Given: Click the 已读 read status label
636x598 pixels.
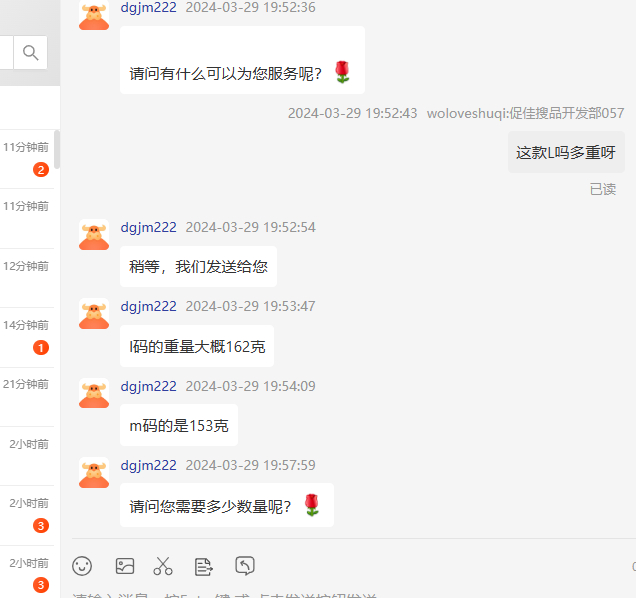Looking at the screenshot, I should (x=603, y=189).
